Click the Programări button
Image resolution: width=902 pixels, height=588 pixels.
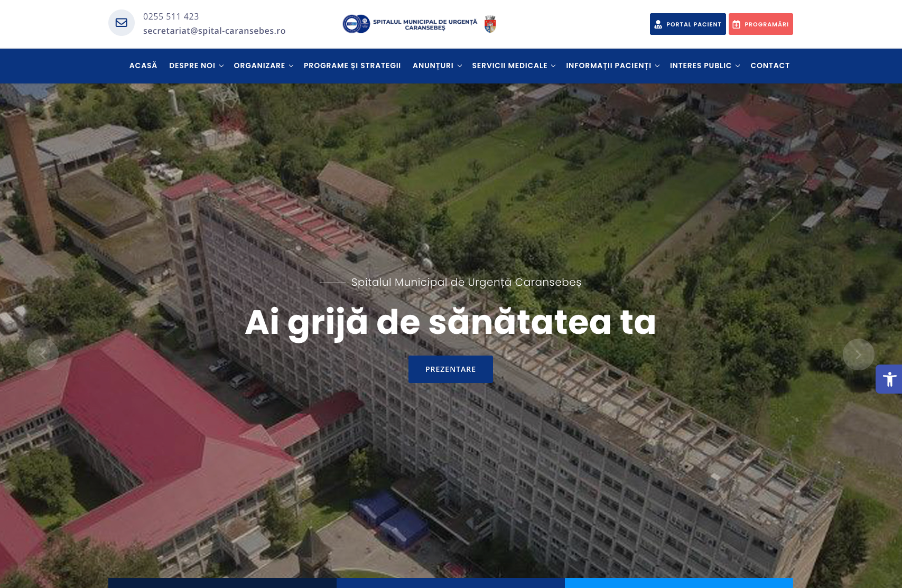click(761, 24)
